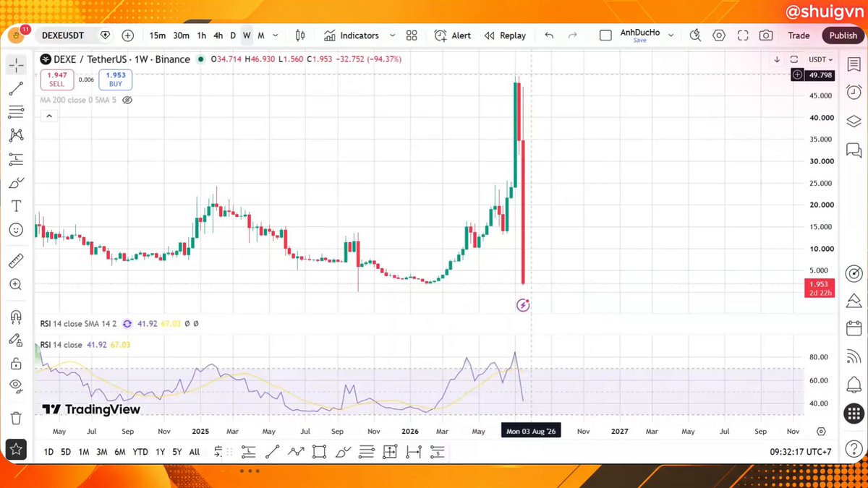Add a symbol with the plus icon
Image resolution: width=868 pixels, height=488 pixels.
tap(128, 35)
